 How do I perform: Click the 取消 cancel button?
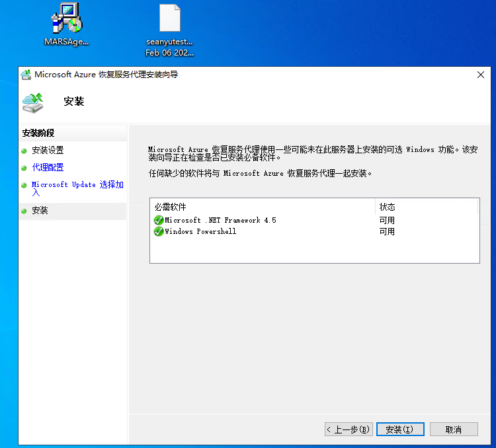(x=454, y=429)
